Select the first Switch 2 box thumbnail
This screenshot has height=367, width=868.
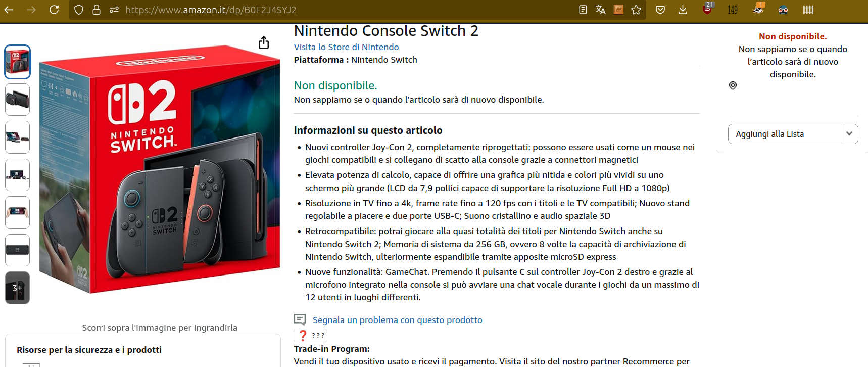pyautogui.click(x=17, y=62)
